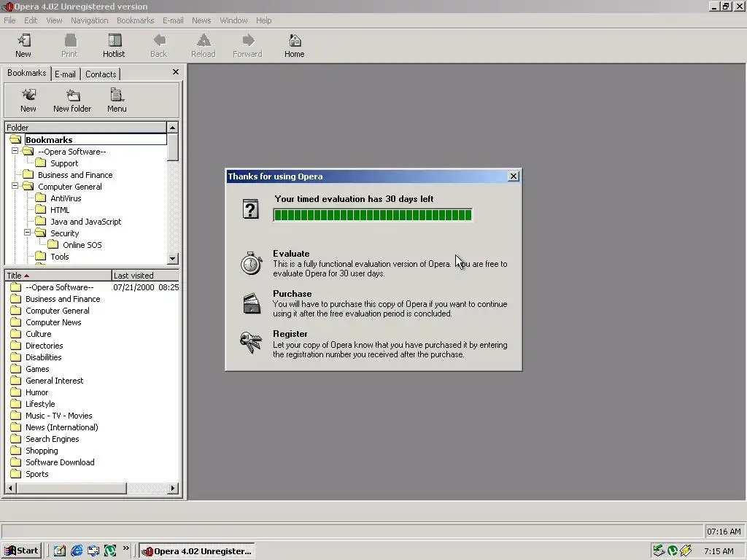Select the Bookmarks hotlist tab
Image resolution: width=747 pixels, height=560 pixels.
[27, 73]
